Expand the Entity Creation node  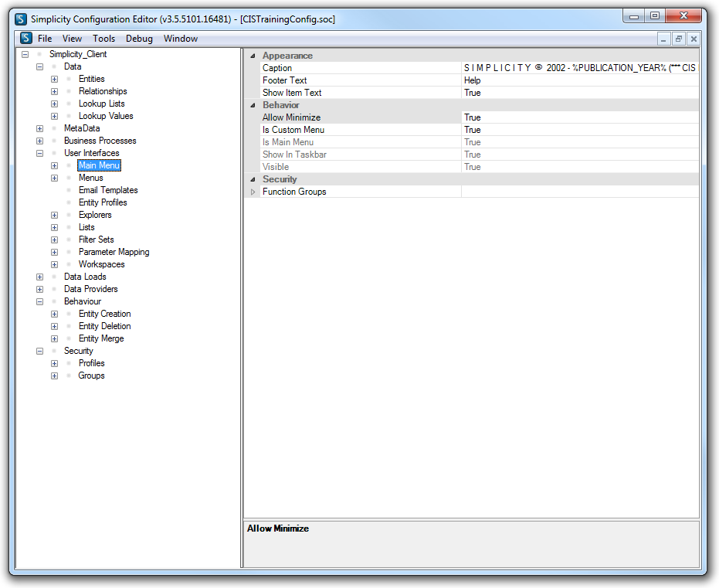point(55,314)
